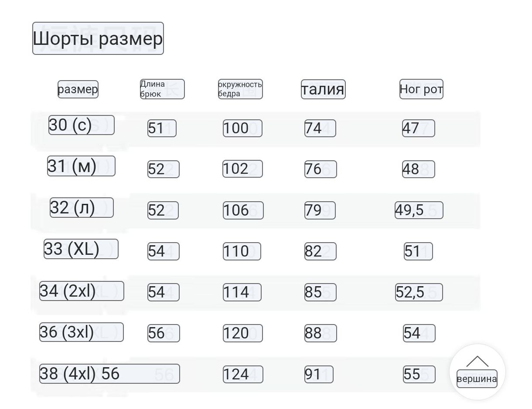
Task: Click the hip value 100 cell
Action: pyautogui.click(x=242, y=128)
